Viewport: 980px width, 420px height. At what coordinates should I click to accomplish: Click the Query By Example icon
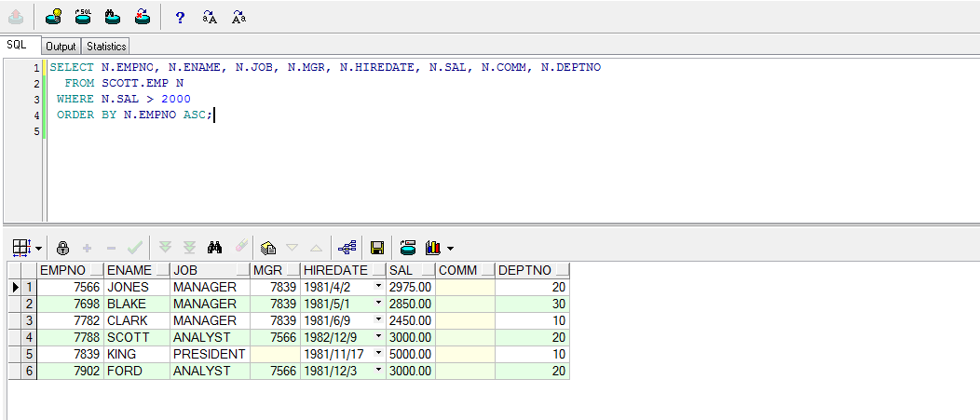pyautogui.click(x=268, y=248)
